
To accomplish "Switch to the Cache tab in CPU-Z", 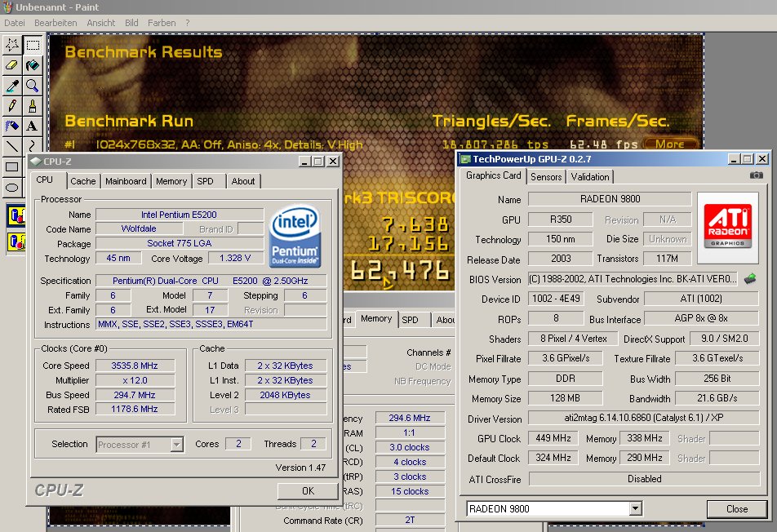I will click(82, 181).
